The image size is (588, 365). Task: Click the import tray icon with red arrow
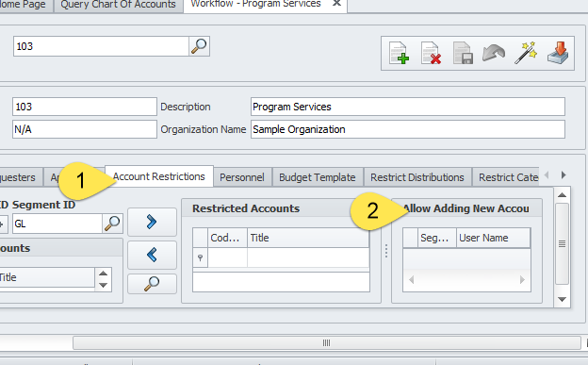(x=558, y=53)
